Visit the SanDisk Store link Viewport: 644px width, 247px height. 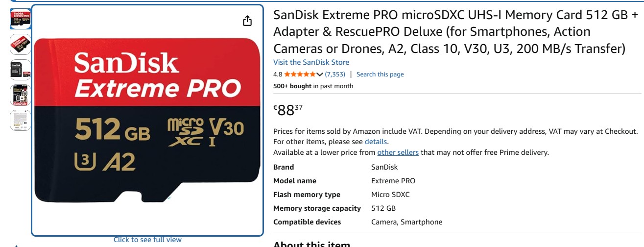[311, 62]
